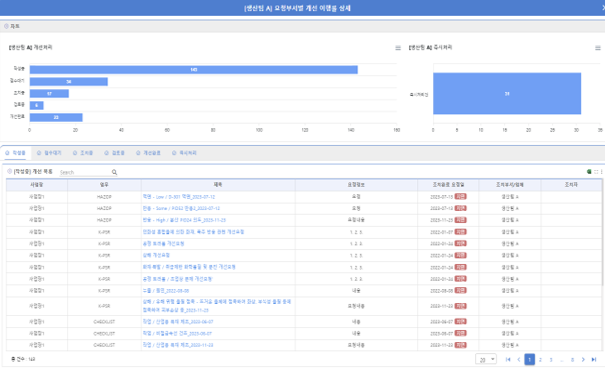Click the dotted-square expand icon above the table
Screen dimensions: 605x370
click(x=596, y=172)
